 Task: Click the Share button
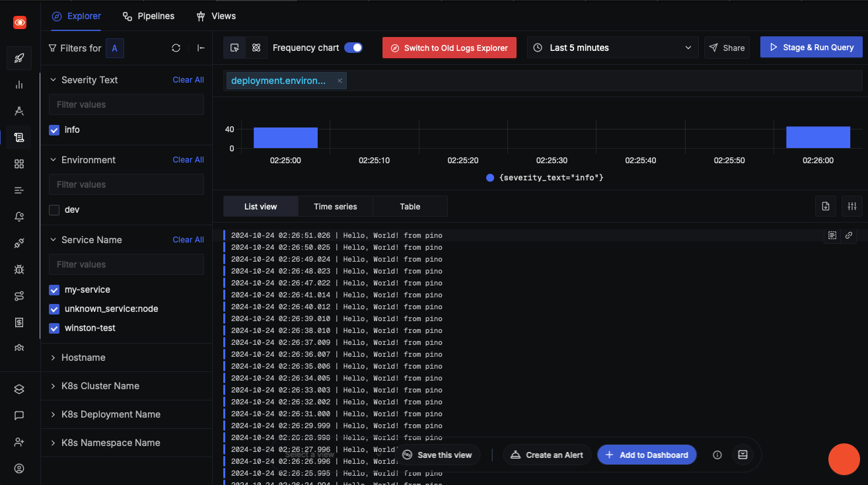[727, 48]
